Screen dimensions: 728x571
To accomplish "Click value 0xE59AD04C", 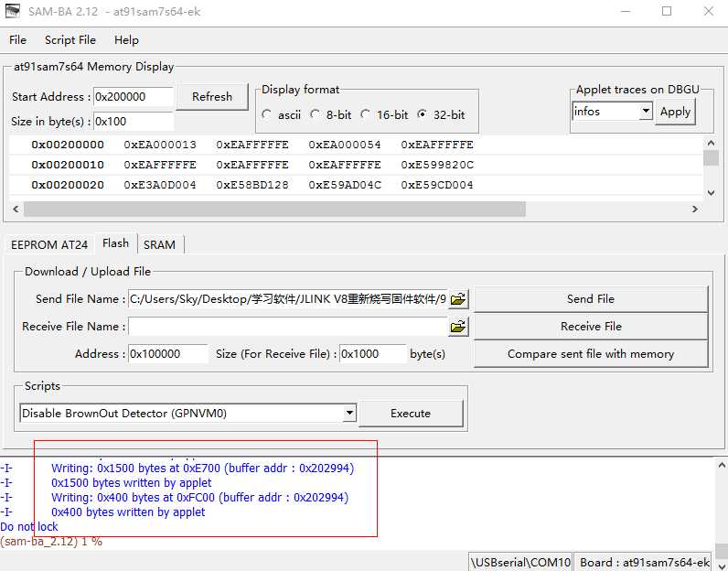I will click(345, 185).
